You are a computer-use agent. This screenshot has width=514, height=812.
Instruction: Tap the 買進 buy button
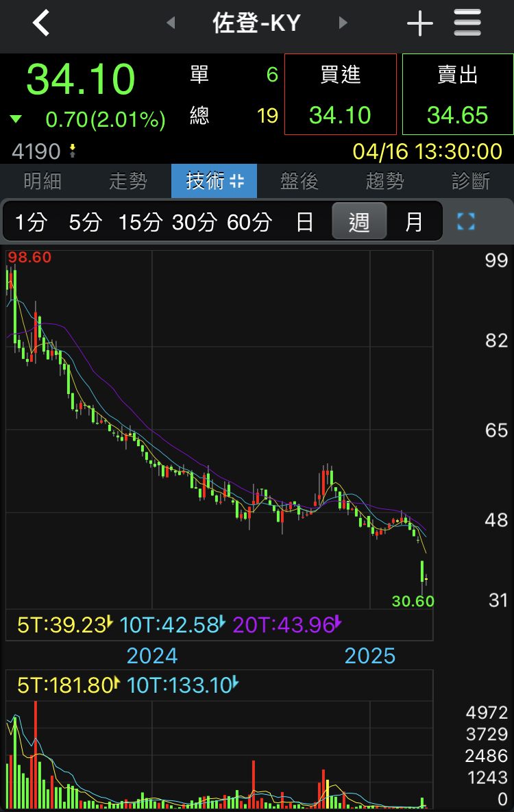click(x=341, y=95)
